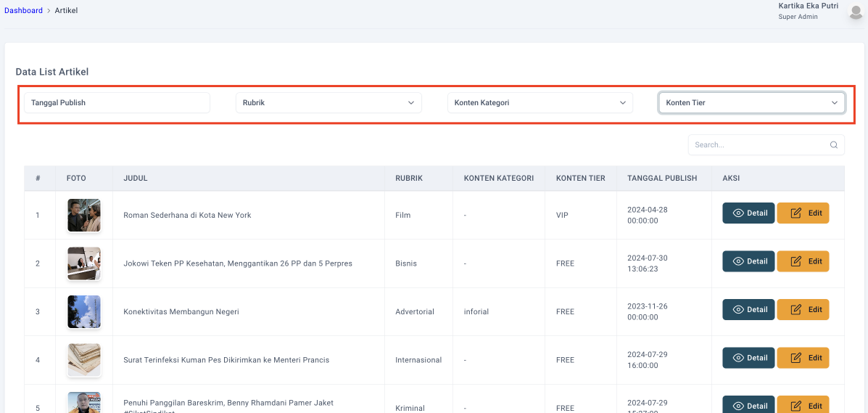Click the Film rubrik cell

403,215
